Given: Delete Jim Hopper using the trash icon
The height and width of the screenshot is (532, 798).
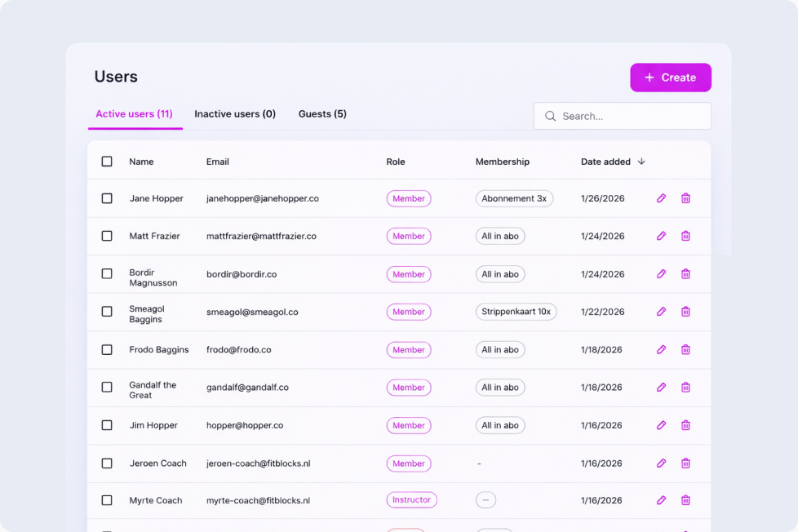Looking at the screenshot, I should click(685, 425).
